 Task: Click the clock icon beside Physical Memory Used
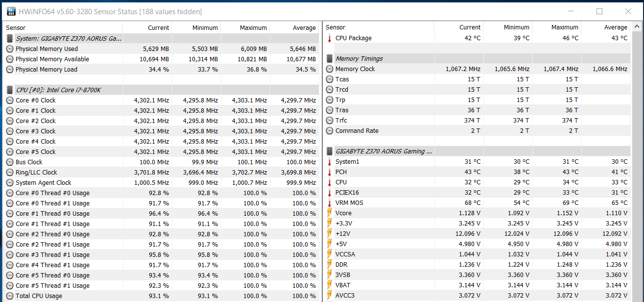coord(10,49)
